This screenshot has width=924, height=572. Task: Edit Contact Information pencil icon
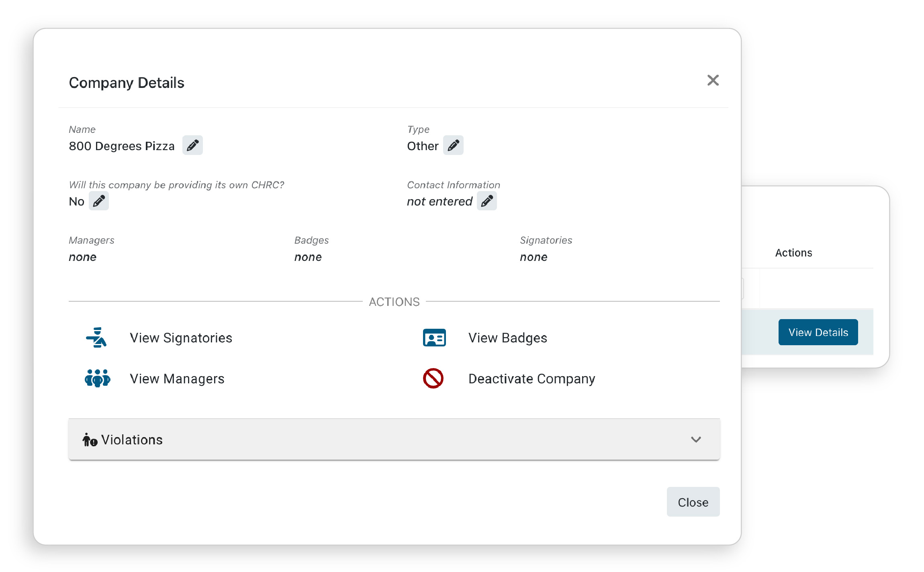pos(487,201)
